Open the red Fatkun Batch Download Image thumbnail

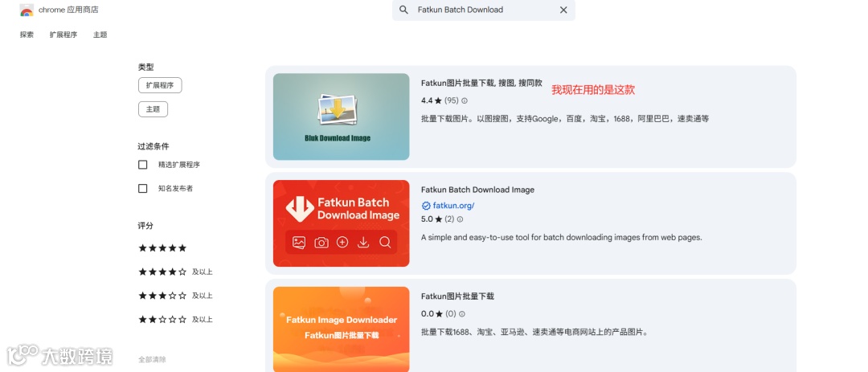[x=341, y=223]
